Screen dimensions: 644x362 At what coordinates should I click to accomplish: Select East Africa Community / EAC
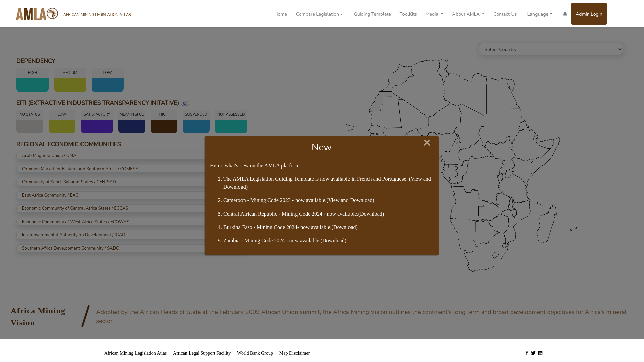(111, 195)
